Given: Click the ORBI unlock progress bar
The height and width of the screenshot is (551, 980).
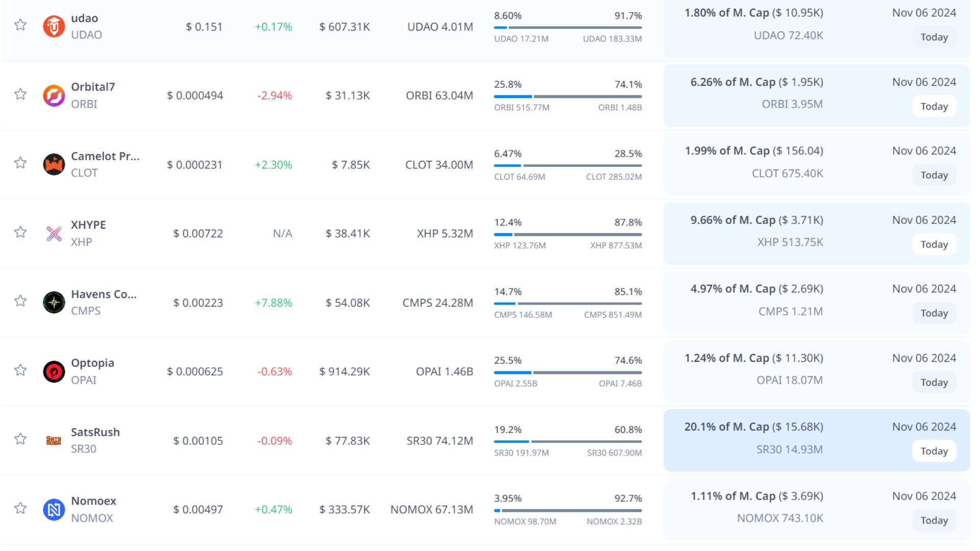Looking at the screenshot, I should click(568, 96).
